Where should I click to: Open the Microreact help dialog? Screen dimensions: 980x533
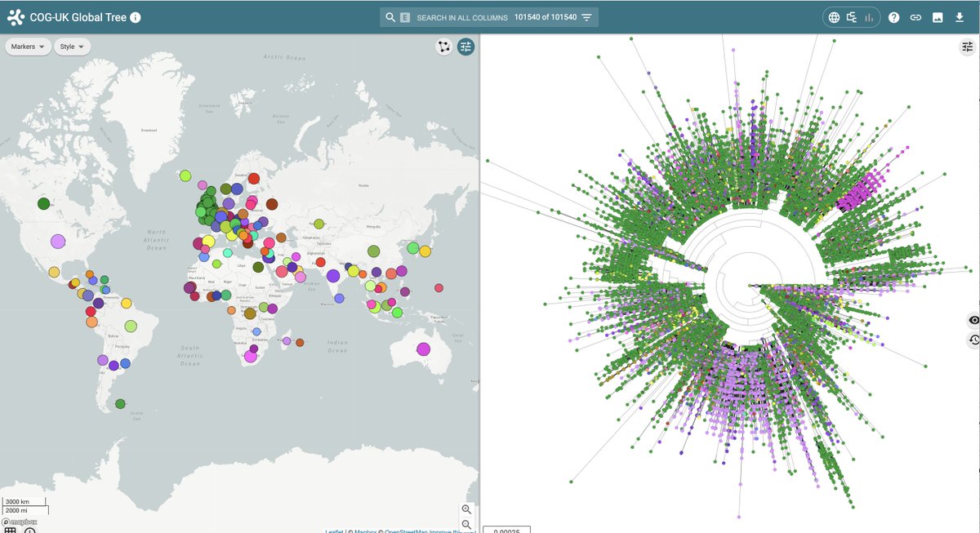893,17
